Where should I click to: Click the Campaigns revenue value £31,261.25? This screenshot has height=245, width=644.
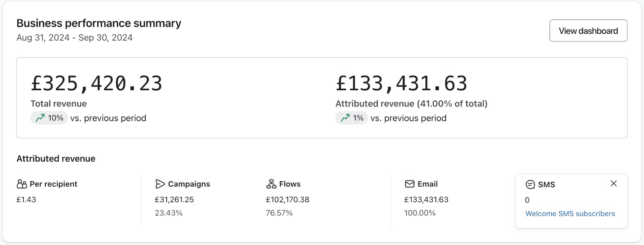tap(174, 199)
